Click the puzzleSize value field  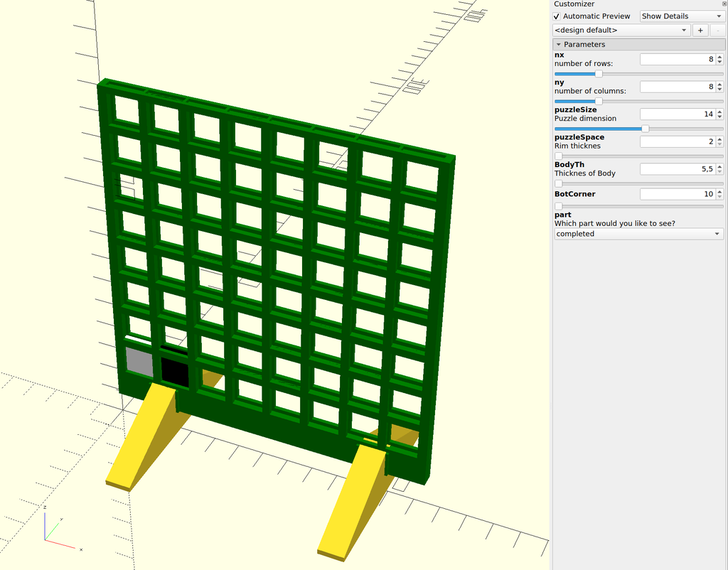coord(676,114)
